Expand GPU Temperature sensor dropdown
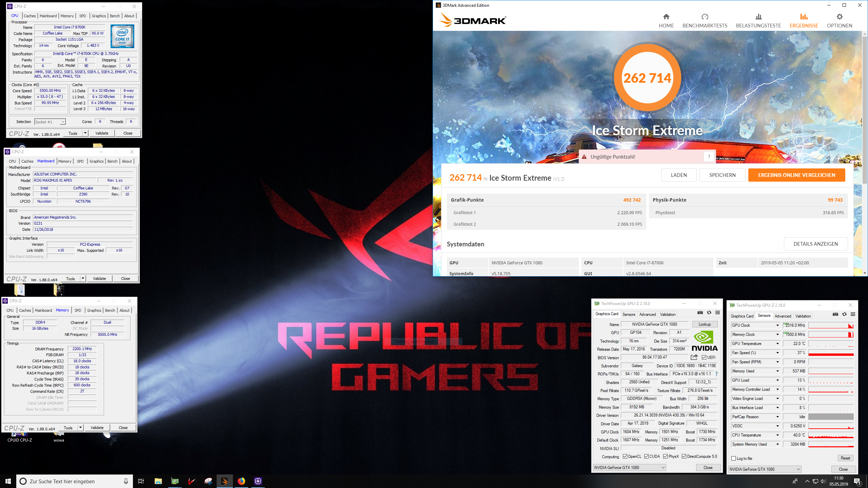 [x=777, y=344]
